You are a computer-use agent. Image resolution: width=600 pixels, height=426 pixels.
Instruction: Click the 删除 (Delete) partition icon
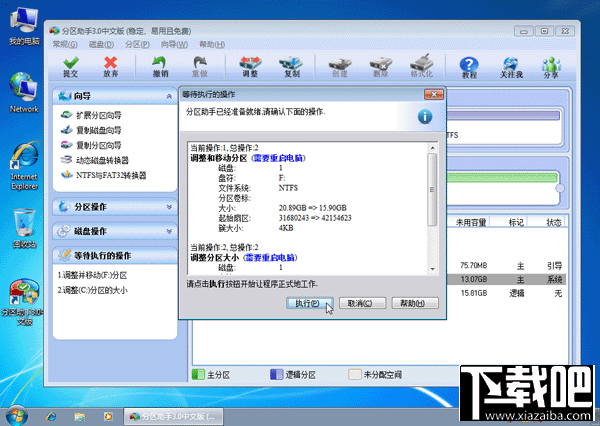pos(381,67)
